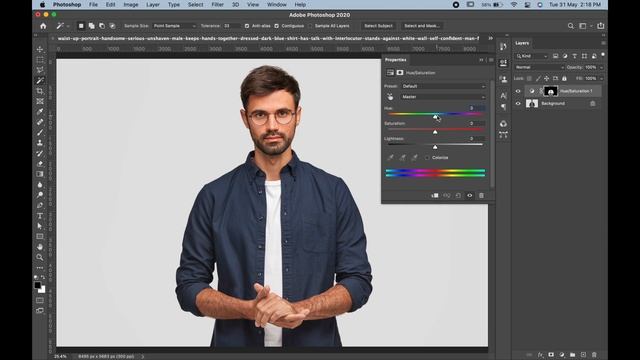
Task: Select the Crop tool
Action: pyautogui.click(x=40, y=91)
